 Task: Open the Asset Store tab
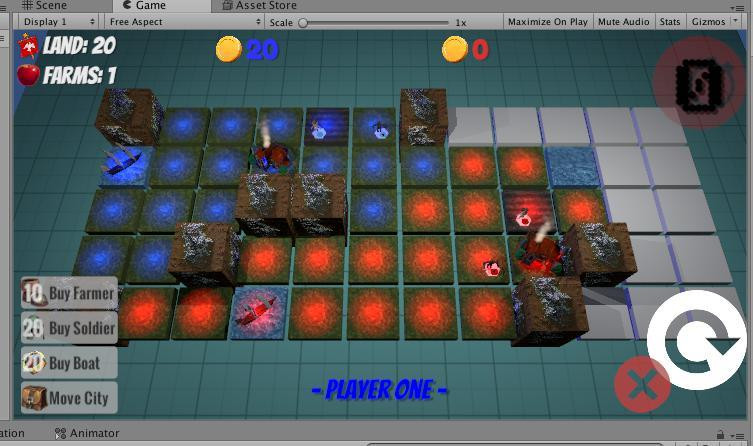[259, 5]
